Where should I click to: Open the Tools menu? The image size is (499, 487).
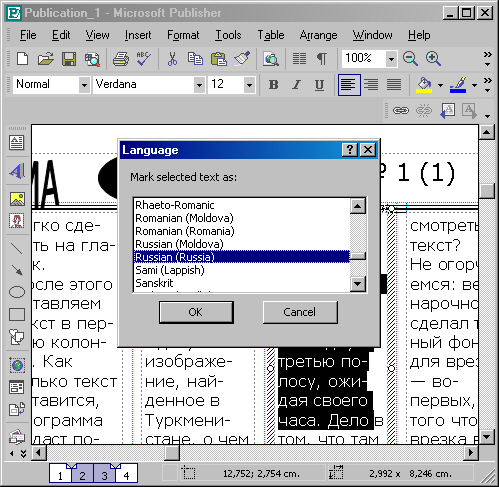[228, 35]
